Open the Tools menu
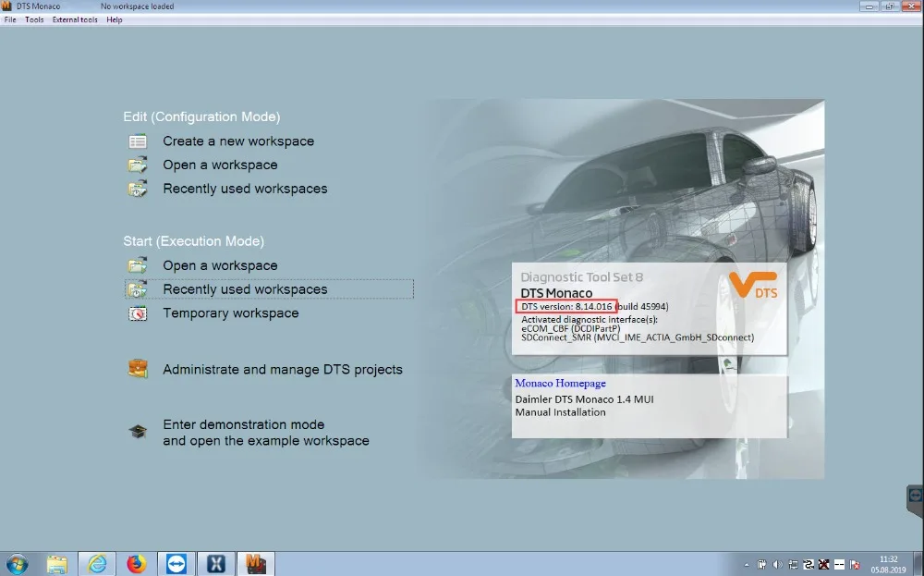This screenshot has width=924, height=576. [x=34, y=19]
